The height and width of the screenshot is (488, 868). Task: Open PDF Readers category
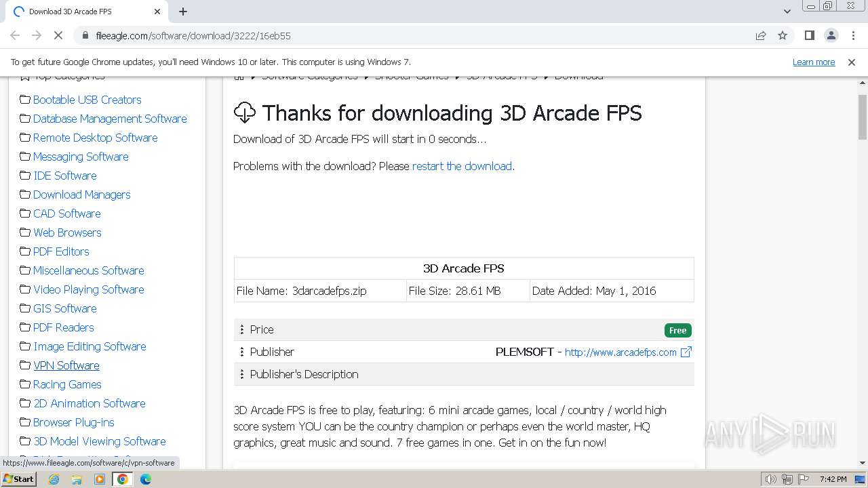click(x=64, y=327)
